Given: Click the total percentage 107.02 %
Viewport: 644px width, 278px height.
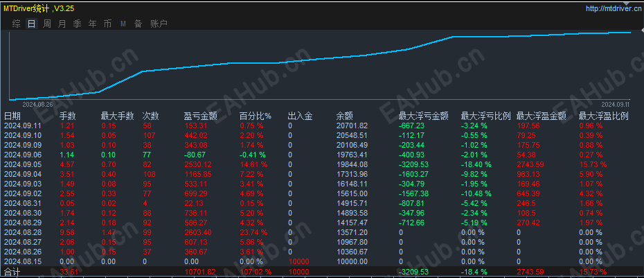Looking at the screenshot, I should (x=256, y=272).
